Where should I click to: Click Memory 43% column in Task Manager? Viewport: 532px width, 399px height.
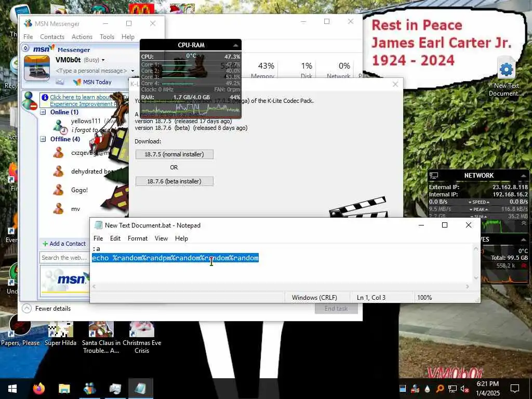coord(262,70)
